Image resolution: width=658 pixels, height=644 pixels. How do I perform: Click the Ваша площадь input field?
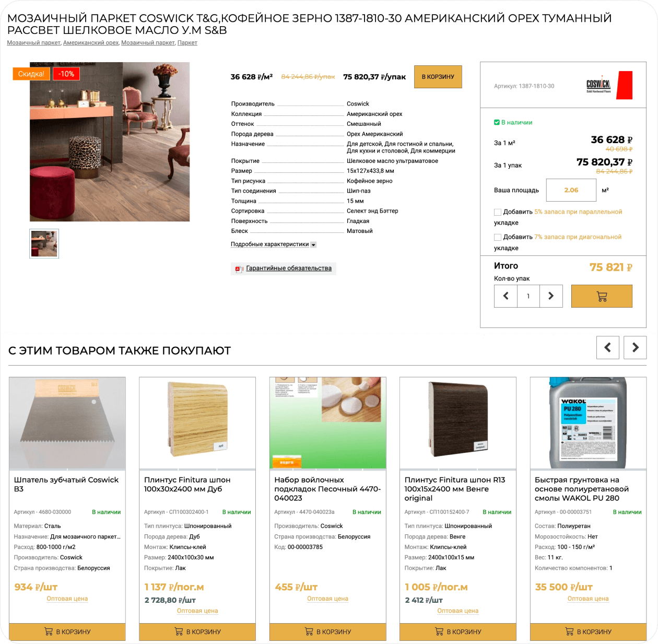571,190
